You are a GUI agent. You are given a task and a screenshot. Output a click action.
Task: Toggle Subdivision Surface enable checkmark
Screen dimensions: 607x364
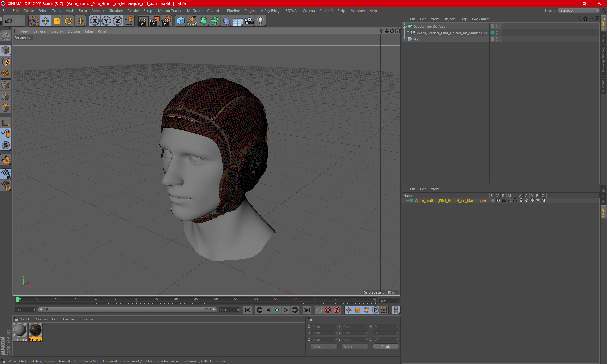click(x=500, y=27)
